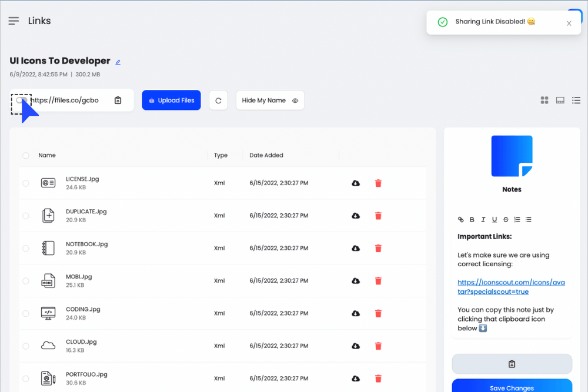
Task: Delete the CLOUD.Jpg file
Action: coord(378,346)
